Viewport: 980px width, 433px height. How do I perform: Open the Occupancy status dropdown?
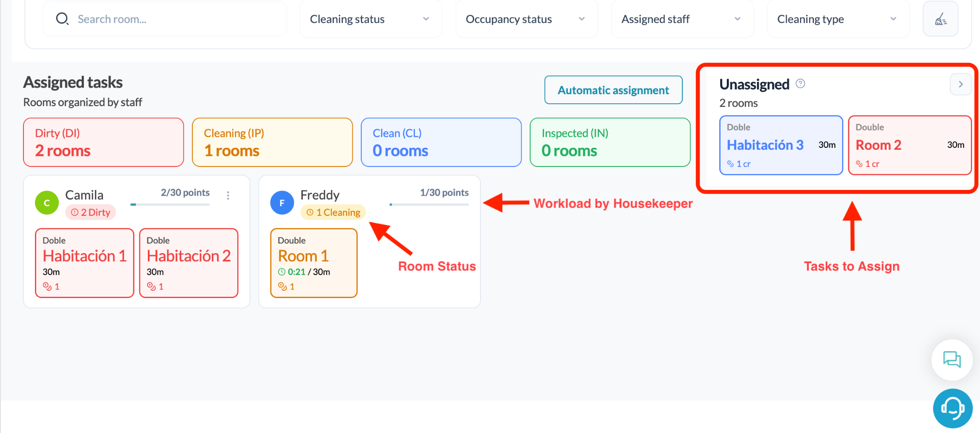[526, 19]
